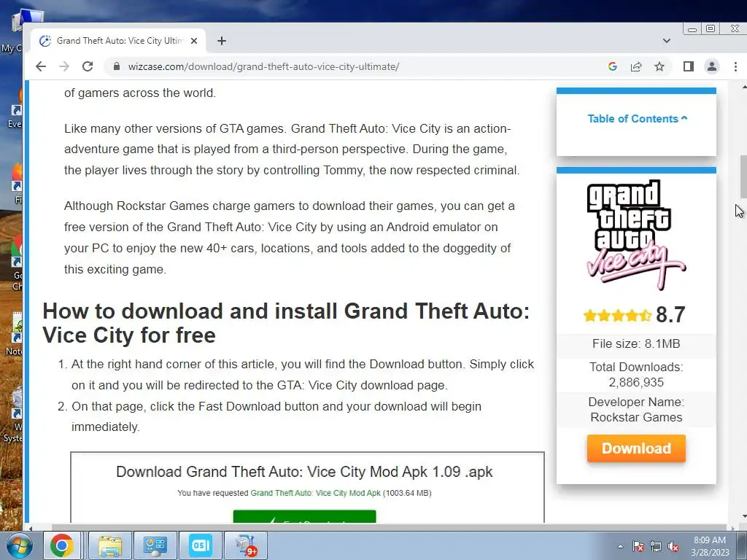The height and width of the screenshot is (560, 747).
Task: Open Chrome from the taskbar
Action: [62, 545]
